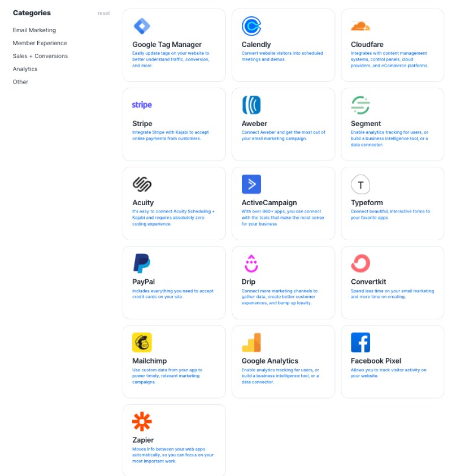452x476 pixels.
Task: Open the Calendly title link
Action: click(x=256, y=45)
